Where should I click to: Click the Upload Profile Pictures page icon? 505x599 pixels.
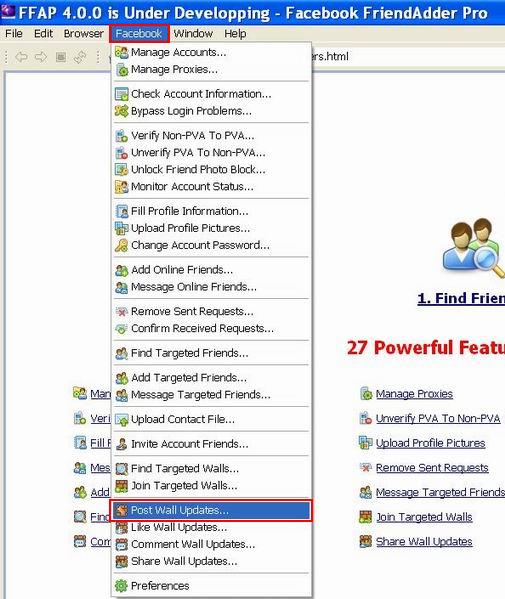click(366, 443)
